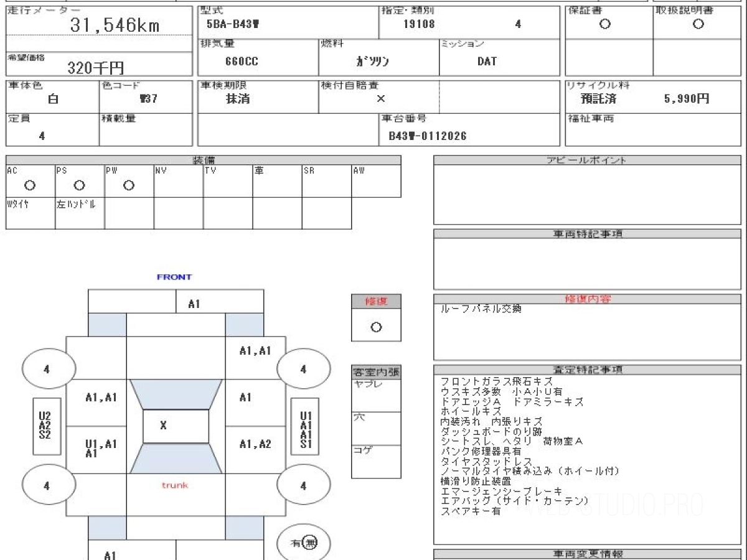The height and width of the screenshot is (560, 747).
Task: Click the red trunk label
Action: [175, 485]
